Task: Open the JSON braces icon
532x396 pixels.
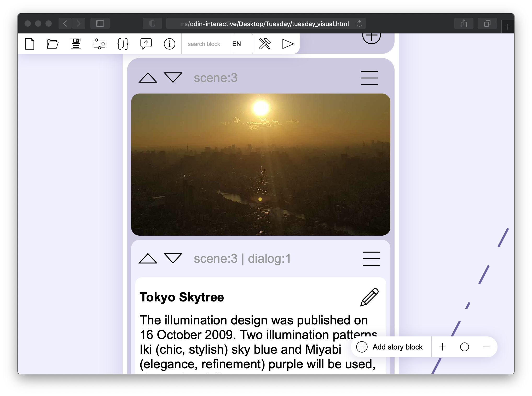Action: coord(123,44)
